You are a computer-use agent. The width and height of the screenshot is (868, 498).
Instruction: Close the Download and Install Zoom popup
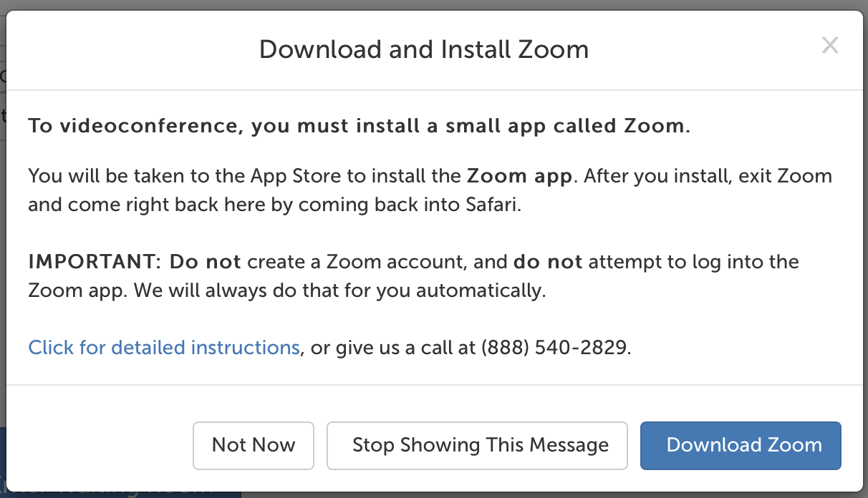point(830,45)
